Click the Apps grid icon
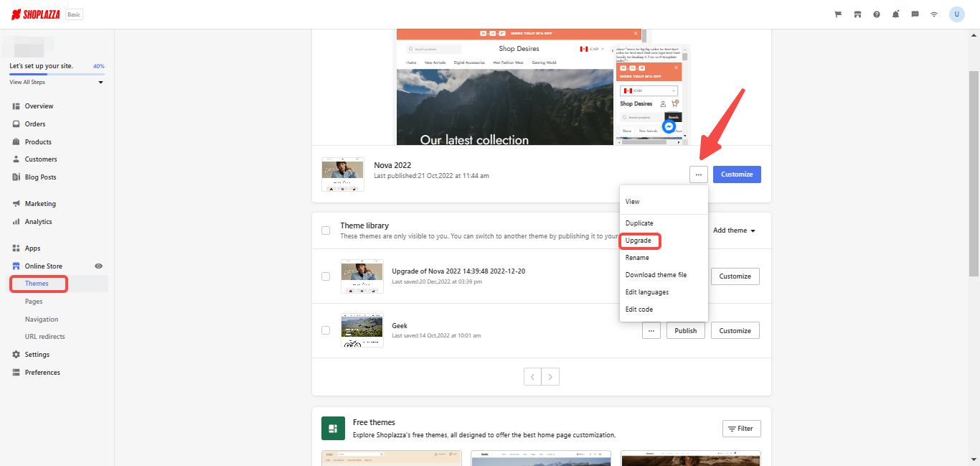The width and height of the screenshot is (980, 466). pyautogui.click(x=16, y=248)
